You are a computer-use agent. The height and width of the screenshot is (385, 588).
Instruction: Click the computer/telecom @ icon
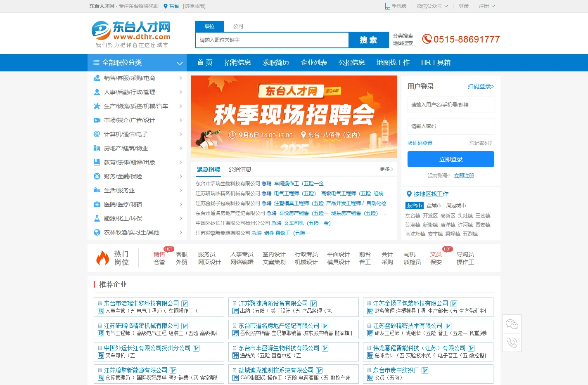[97, 134]
